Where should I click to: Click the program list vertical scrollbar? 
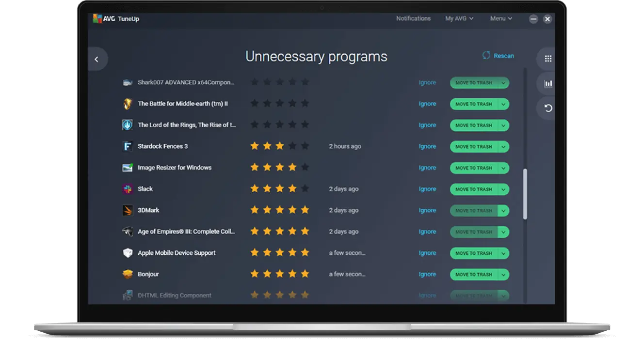click(x=525, y=194)
